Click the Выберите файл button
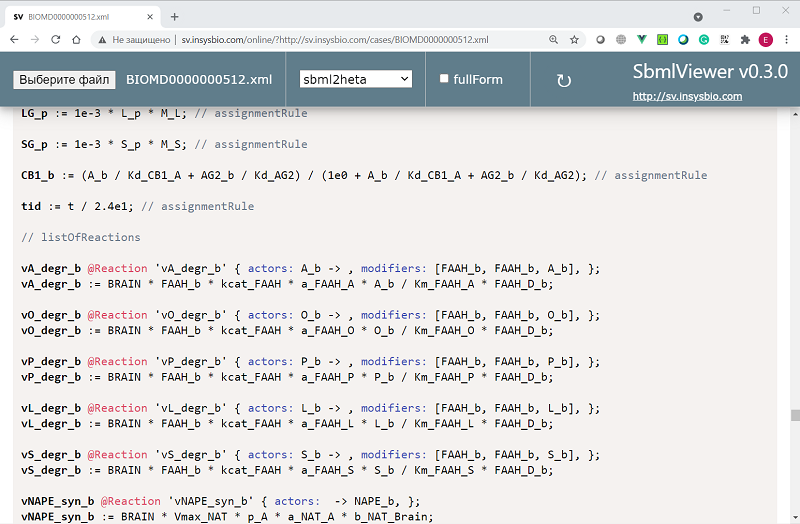 [64, 80]
